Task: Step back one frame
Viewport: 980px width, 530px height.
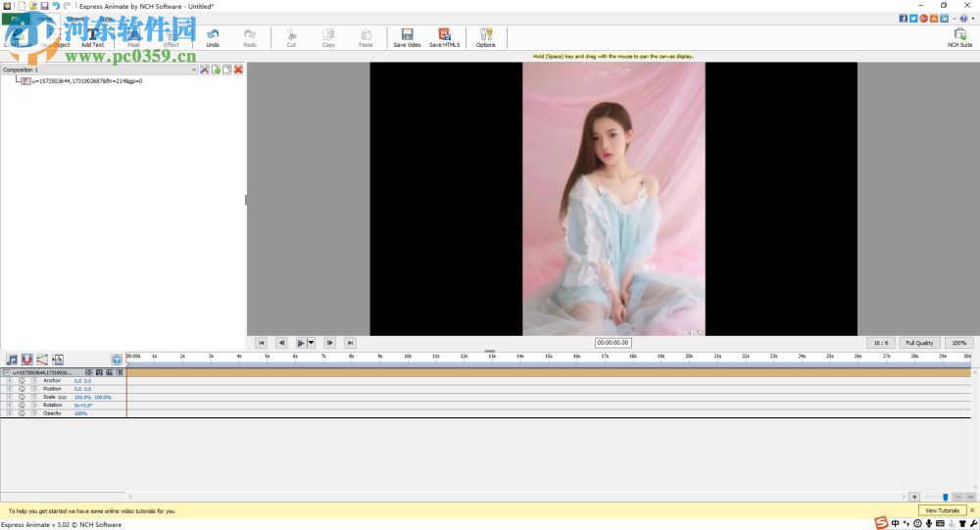Action: tap(281, 343)
